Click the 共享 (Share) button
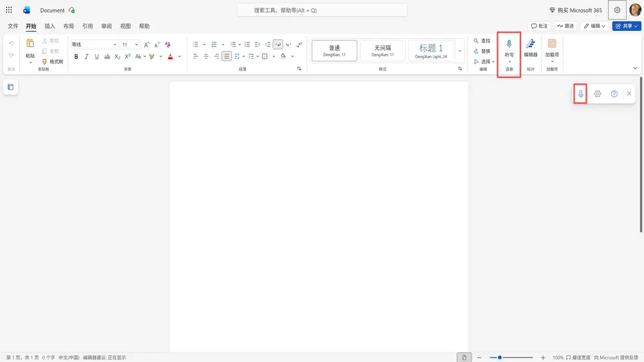This screenshot has width=644, height=362. tap(627, 26)
